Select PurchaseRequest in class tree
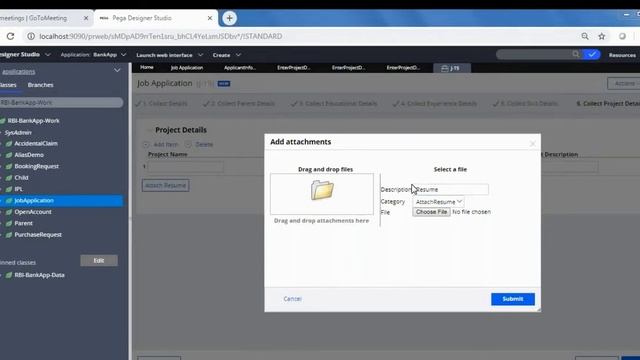The width and height of the screenshot is (640, 360). 38,235
